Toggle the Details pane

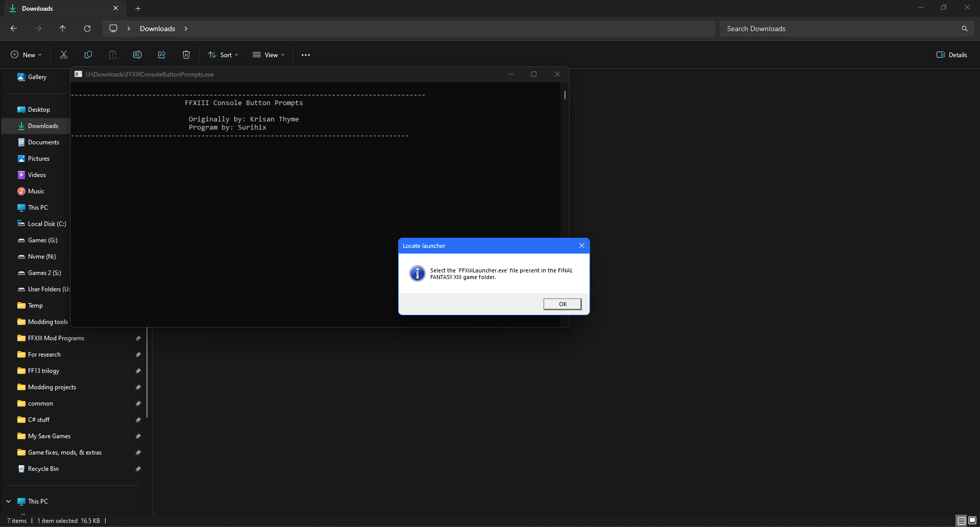coord(952,55)
